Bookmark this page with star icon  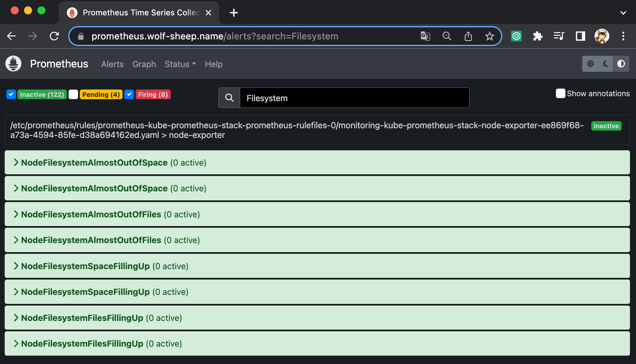[489, 36]
